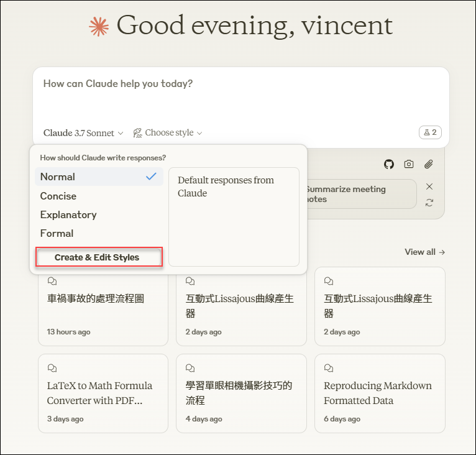The height and width of the screenshot is (455, 476).
Task: Click the '13 hours ago' timestamp
Action: 68,332
